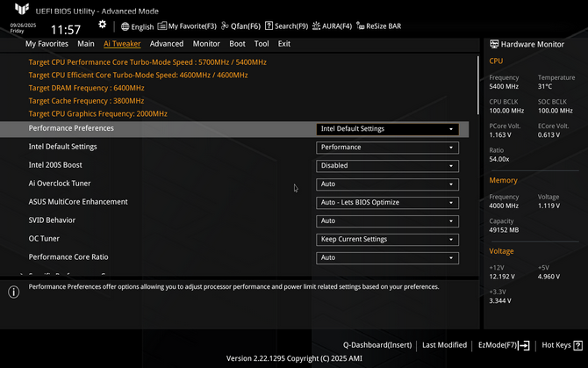The image size is (588, 368).
Task: Expand the Ai Overclock Tuner dropdown
Action: 387,184
